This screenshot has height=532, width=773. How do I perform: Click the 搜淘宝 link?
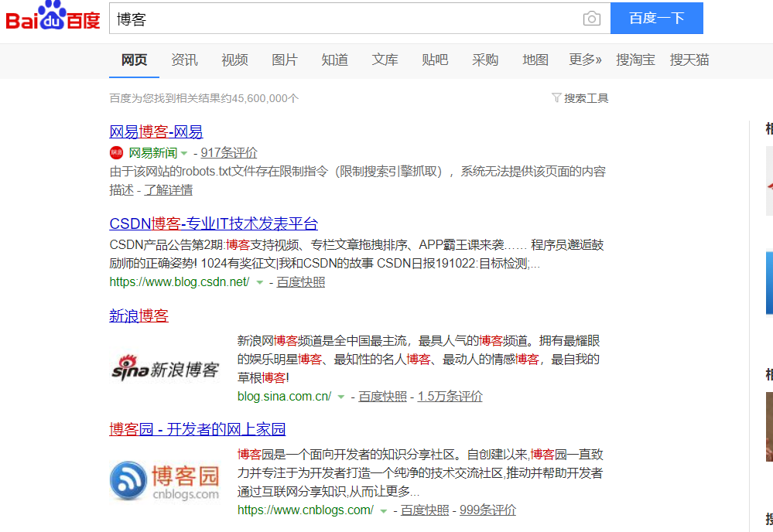[635, 60]
